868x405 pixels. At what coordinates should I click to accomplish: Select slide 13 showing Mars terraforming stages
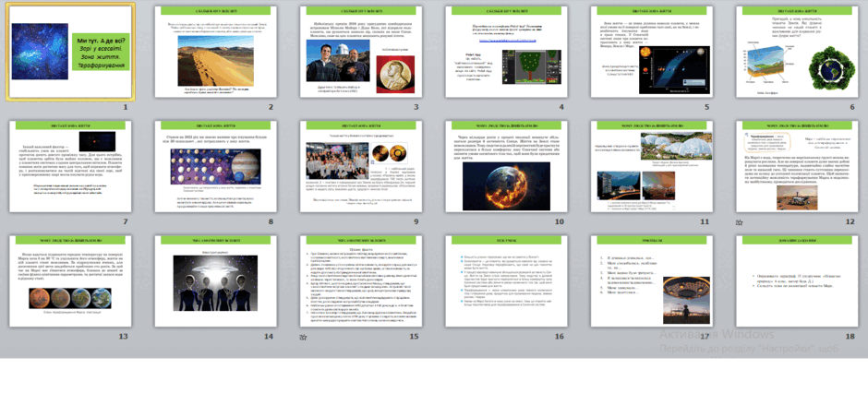(70, 281)
